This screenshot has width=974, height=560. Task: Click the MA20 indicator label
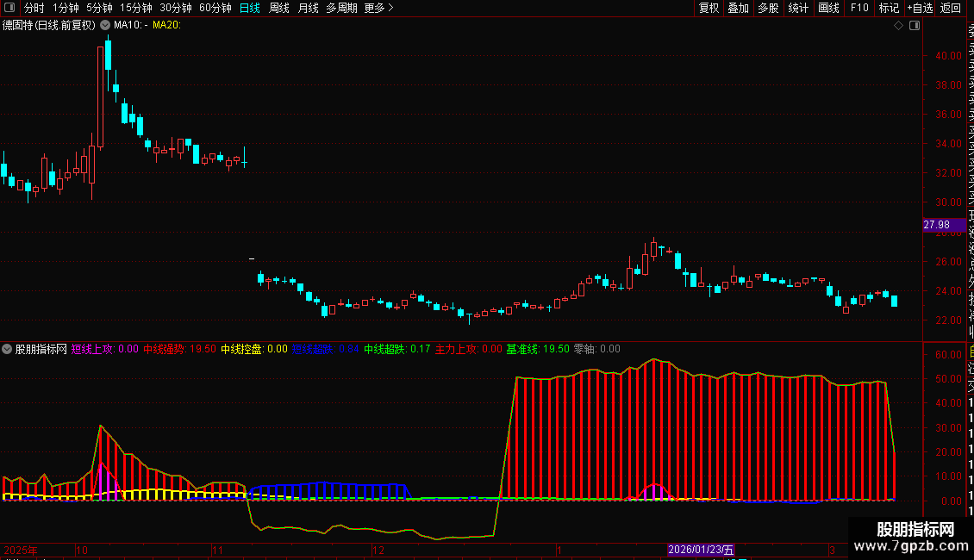pyautogui.click(x=166, y=25)
